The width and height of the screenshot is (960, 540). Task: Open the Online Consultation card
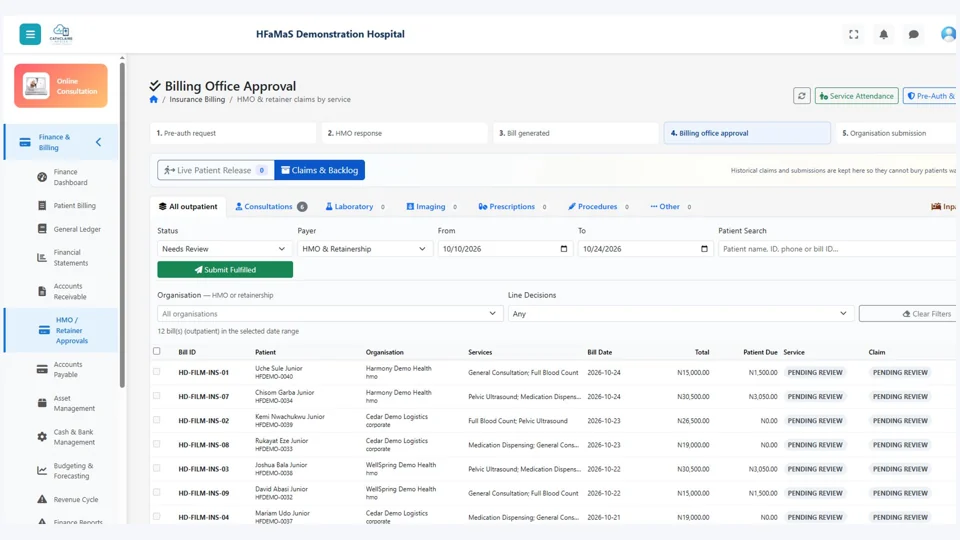(x=61, y=86)
